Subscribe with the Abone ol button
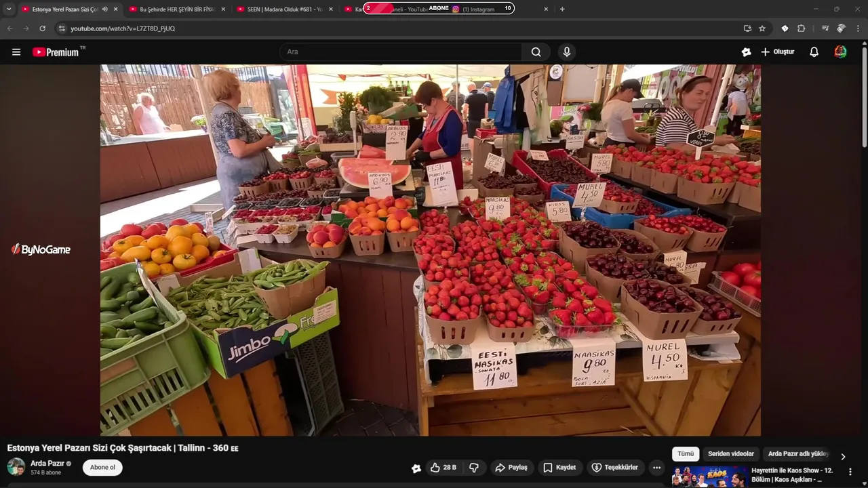This screenshot has height=488, width=868. tap(102, 468)
